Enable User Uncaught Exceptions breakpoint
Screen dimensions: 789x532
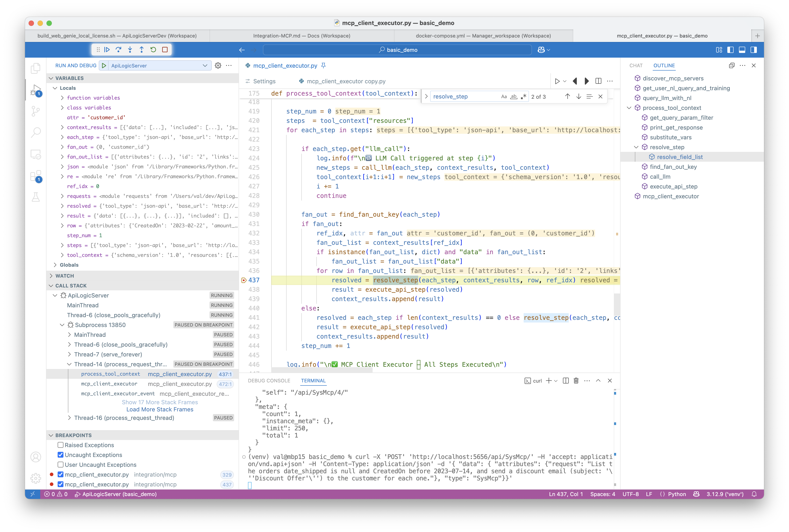click(x=60, y=465)
